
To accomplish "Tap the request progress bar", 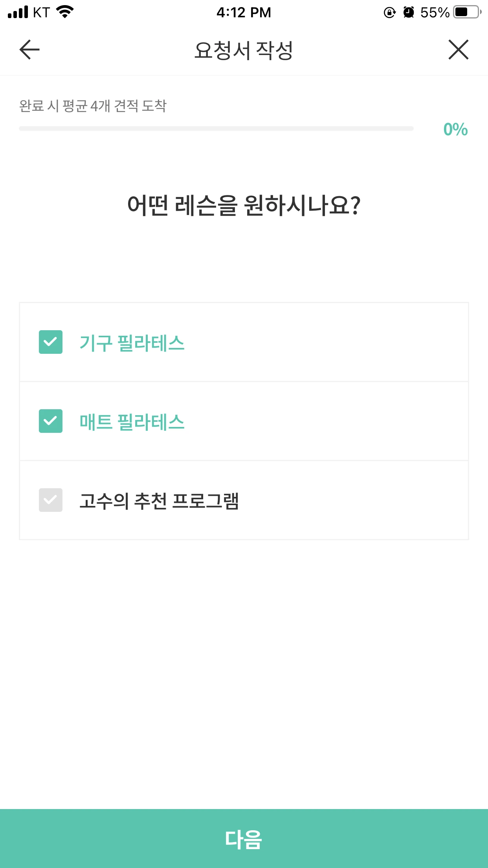I will 216,129.
